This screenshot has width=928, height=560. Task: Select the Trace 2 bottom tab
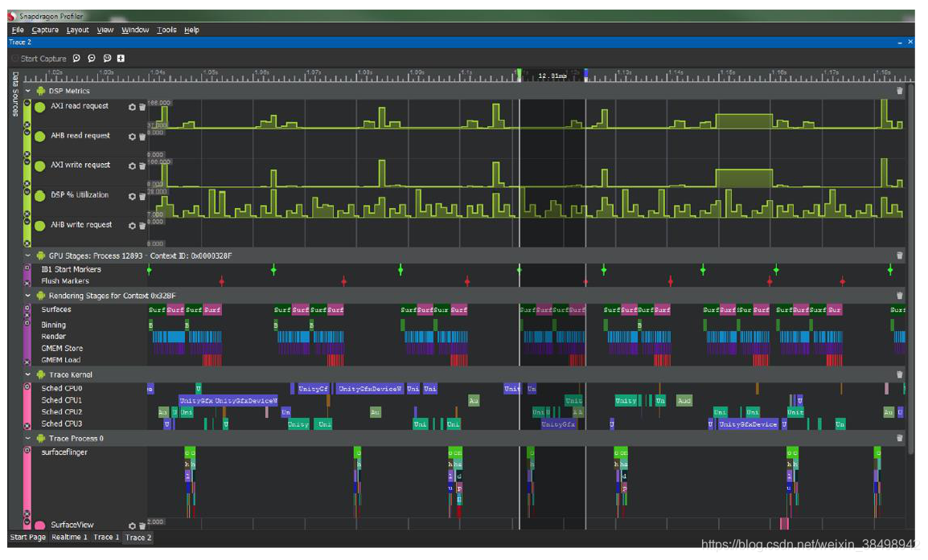click(x=138, y=538)
